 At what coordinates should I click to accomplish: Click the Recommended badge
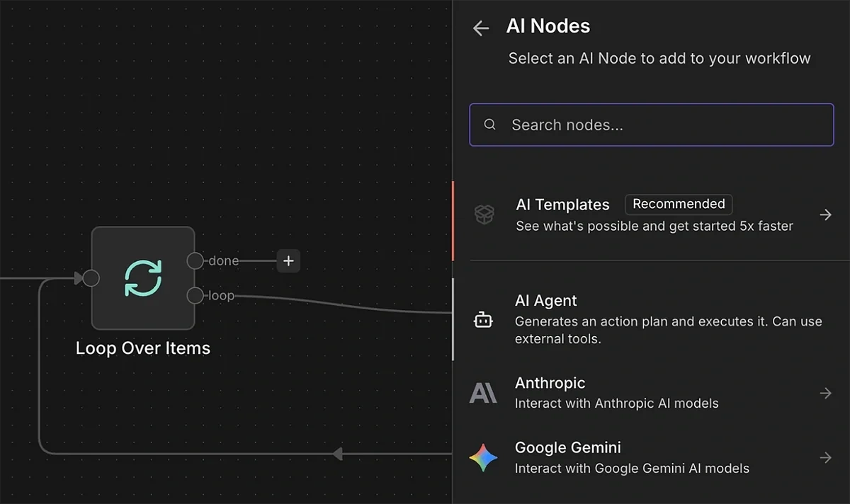678,204
